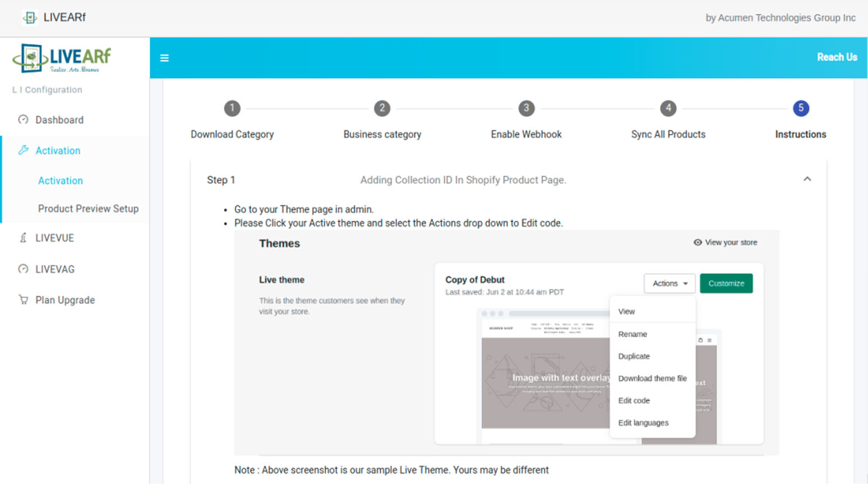Image resolution: width=868 pixels, height=501 pixels.
Task: Open Dashboard in the sidebar
Action: (59, 120)
